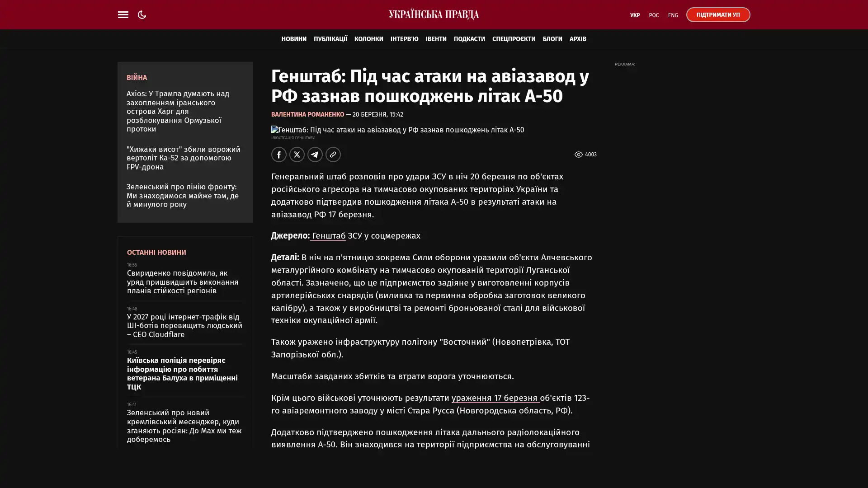Select УКР language option
Viewport: 868px width, 488px height.
pyautogui.click(x=635, y=15)
